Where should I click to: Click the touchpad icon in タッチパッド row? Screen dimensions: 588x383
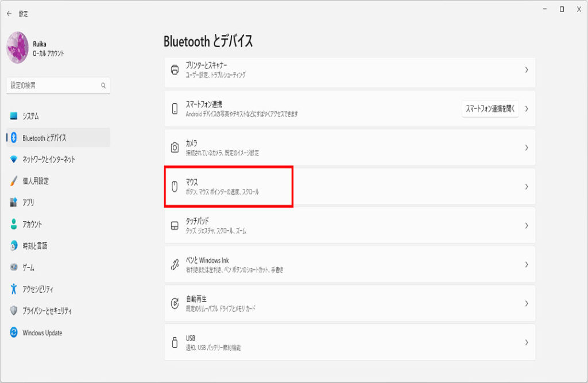[175, 226]
